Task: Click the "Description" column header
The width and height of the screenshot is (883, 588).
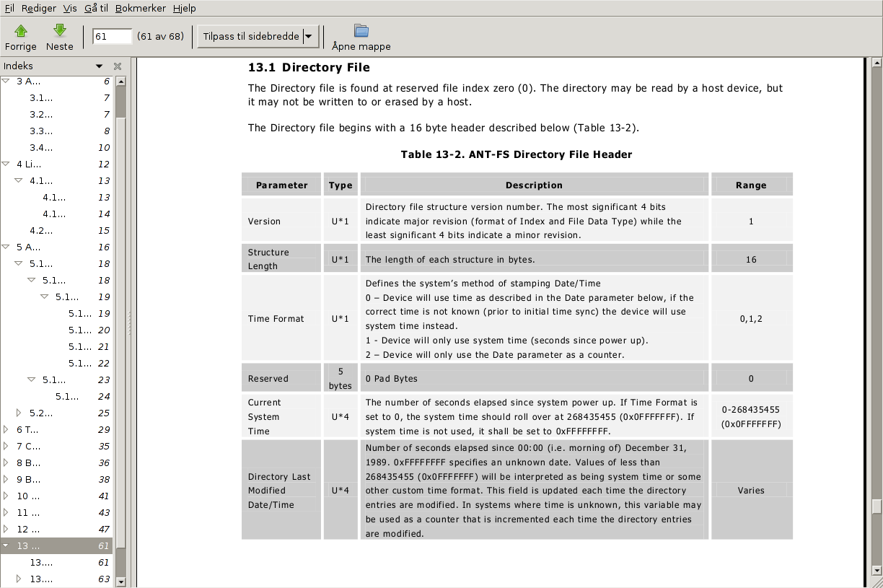Action: [x=534, y=185]
